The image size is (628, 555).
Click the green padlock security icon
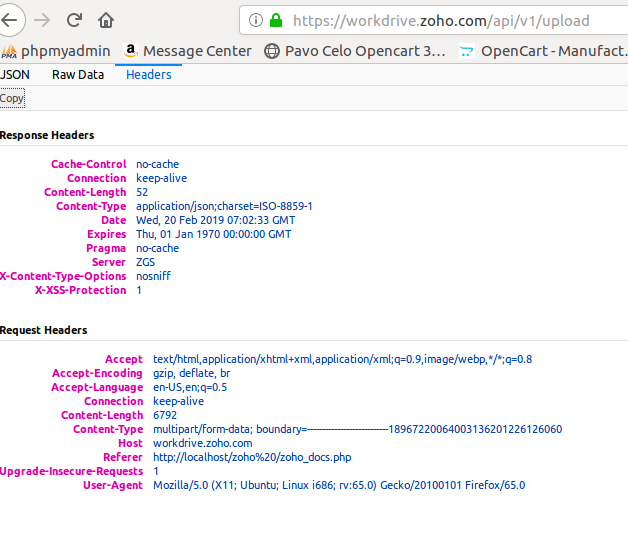point(275,20)
